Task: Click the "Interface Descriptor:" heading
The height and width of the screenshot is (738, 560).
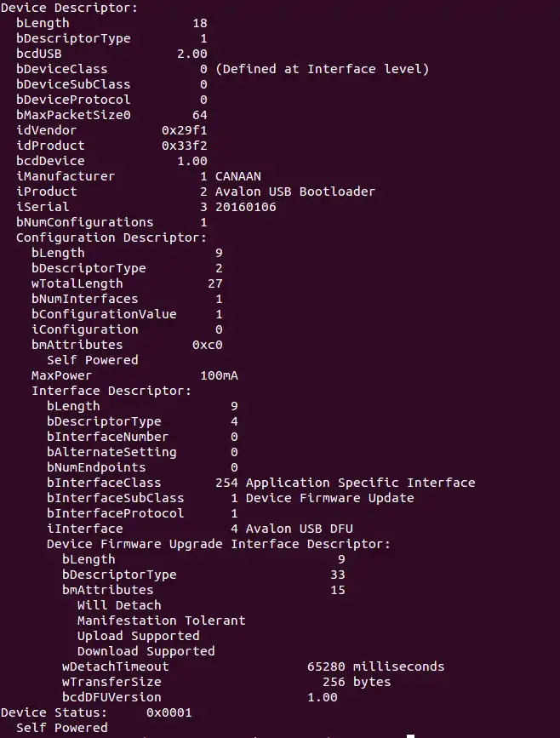Action: click(x=111, y=391)
